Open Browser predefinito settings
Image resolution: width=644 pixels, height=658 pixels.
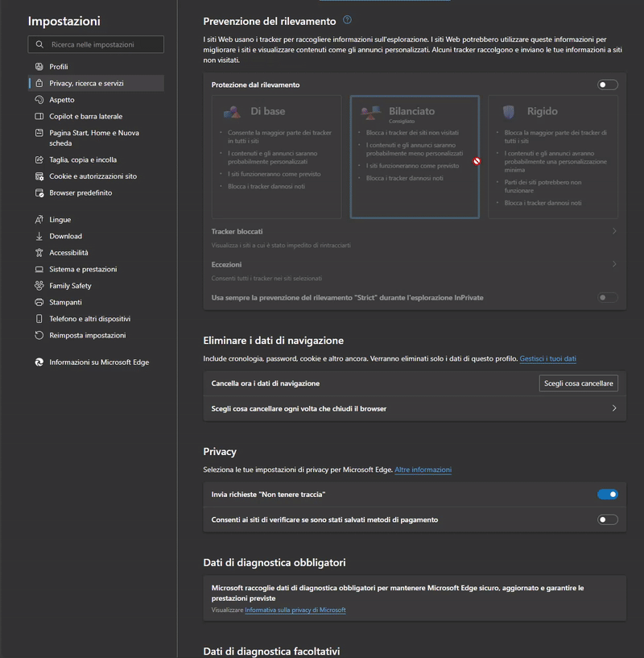click(x=96, y=192)
